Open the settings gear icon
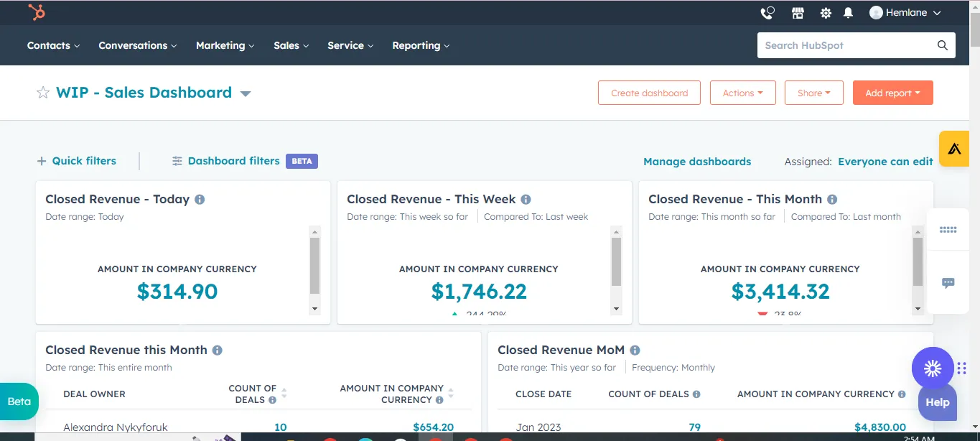Viewport: 980px width, 441px height. point(826,13)
